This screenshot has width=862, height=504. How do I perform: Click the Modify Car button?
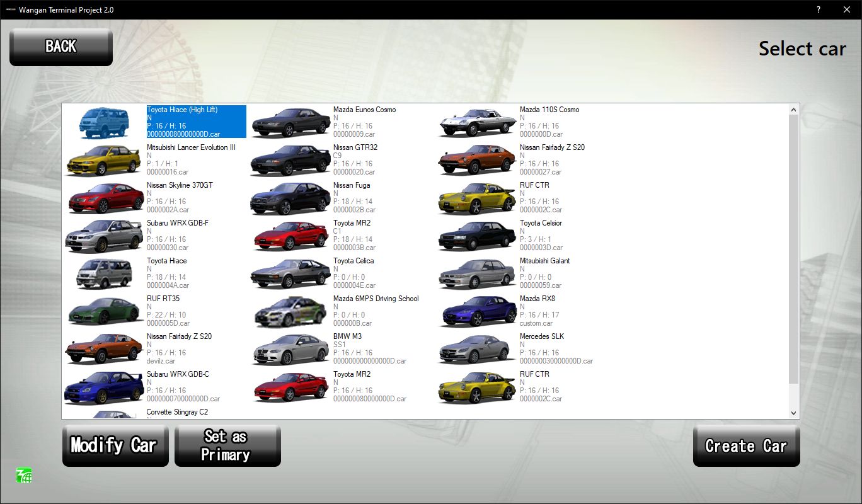(115, 445)
